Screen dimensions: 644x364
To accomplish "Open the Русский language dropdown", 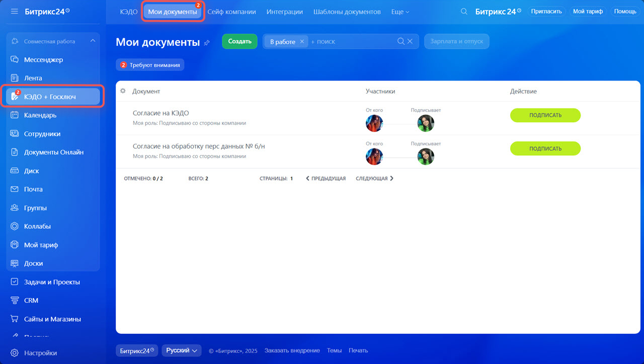I will (x=182, y=350).
